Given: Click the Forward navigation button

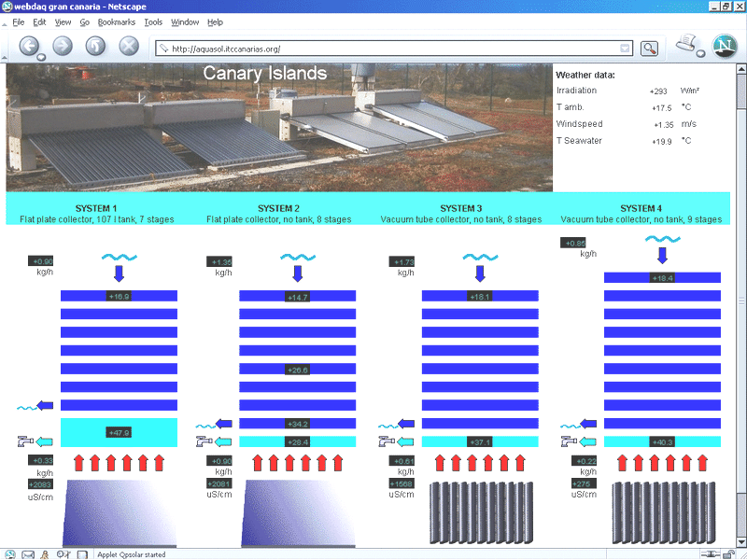Looking at the screenshot, I should coord(63,46).
